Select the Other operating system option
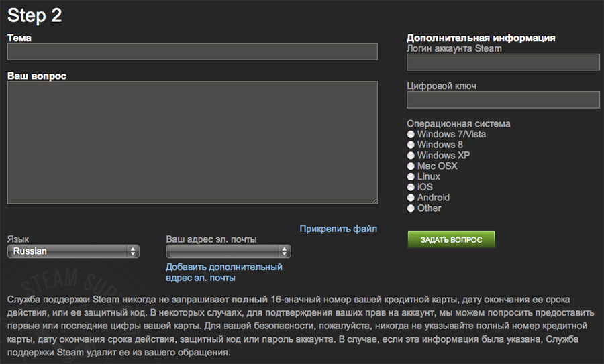 coord(411,208)
